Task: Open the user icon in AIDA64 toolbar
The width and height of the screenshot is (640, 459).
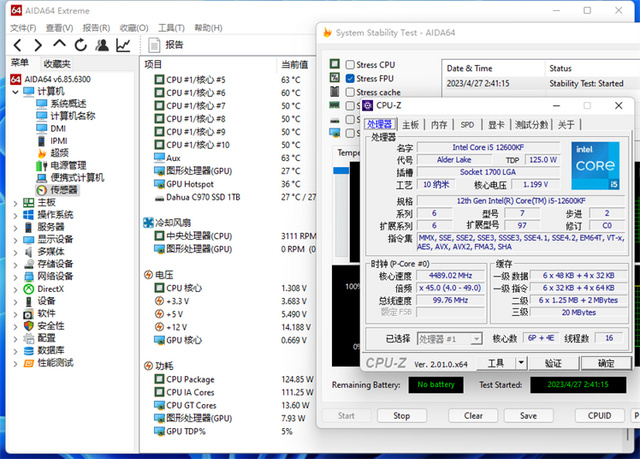Action: tap(102, 45)
